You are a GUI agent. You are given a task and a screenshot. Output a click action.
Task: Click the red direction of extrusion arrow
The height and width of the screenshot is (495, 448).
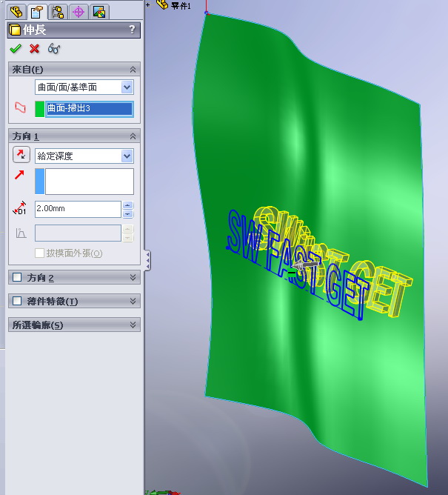tap(19, 175)
